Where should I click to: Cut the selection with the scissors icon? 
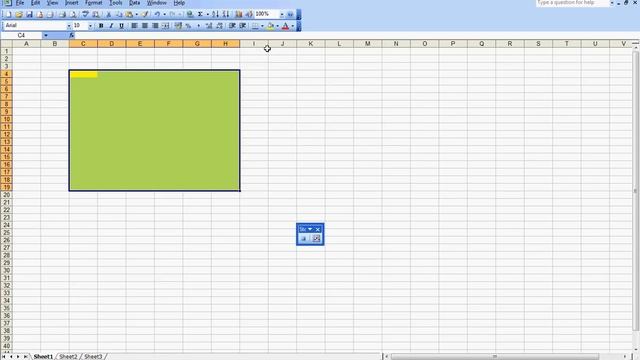tap(109, 14)
